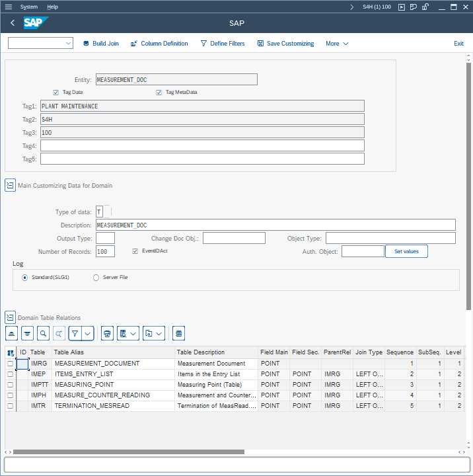Uncheck the Tag MetaData checkbox
The width and height of the screenshot is (473, 476).
(159, 93)
